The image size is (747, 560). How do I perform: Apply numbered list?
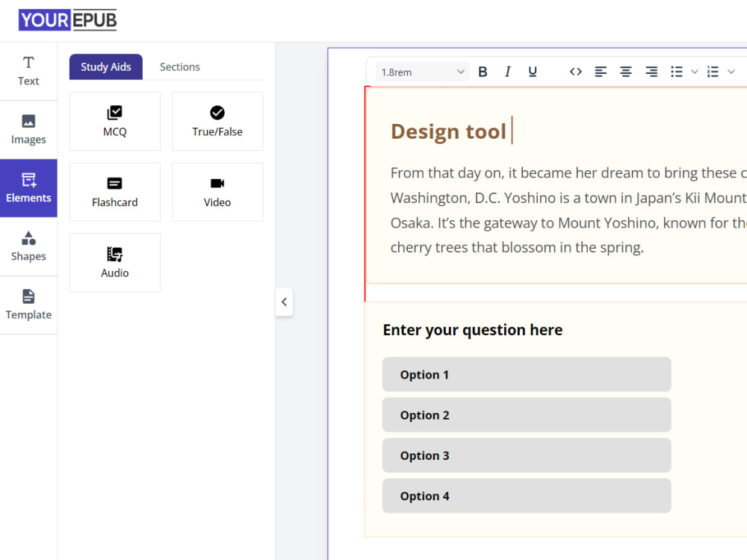point(713,72)
